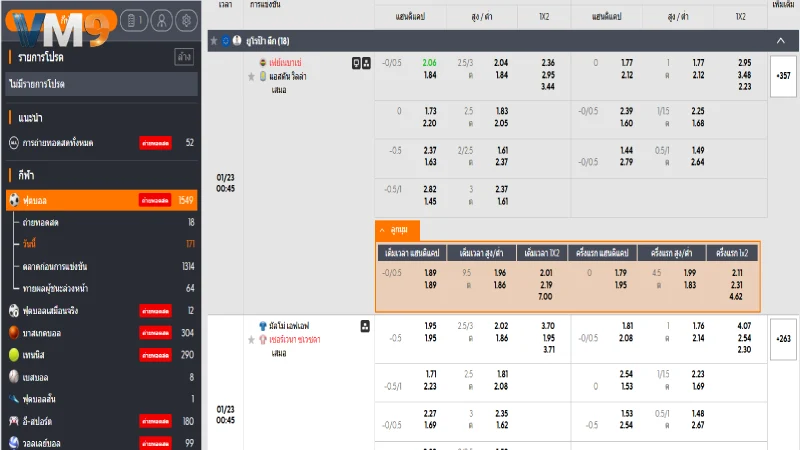The width and height of the screenshot is (800, 450).
Task: Click green 2.06 handicap odds
Action: (429, 63)
